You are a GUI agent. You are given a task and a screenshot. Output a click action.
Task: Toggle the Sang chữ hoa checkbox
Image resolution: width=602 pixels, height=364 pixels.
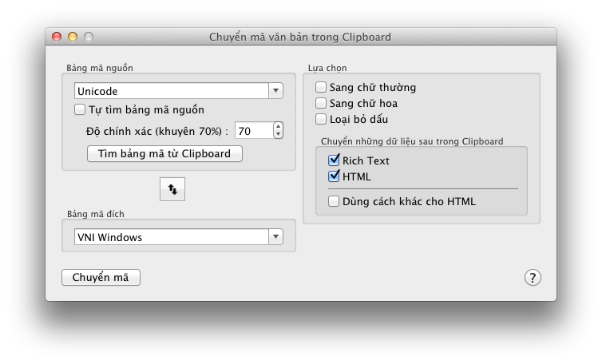(321, 103)
